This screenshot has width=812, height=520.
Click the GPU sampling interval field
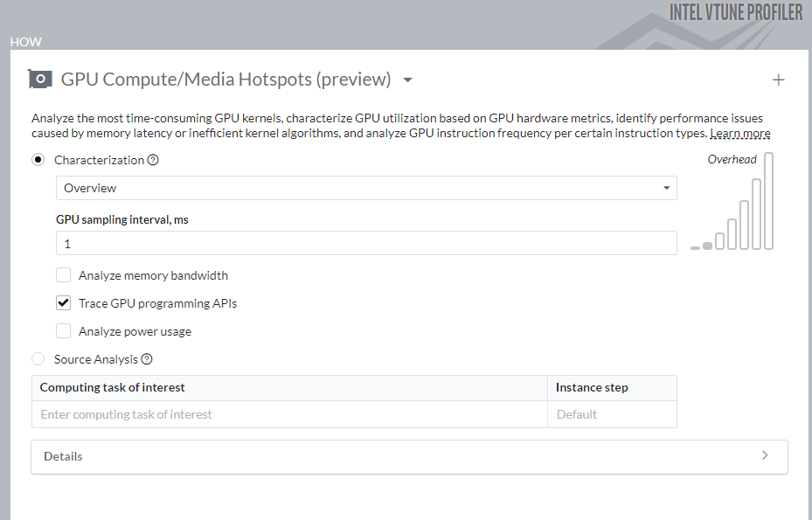(x=366, y=244)
